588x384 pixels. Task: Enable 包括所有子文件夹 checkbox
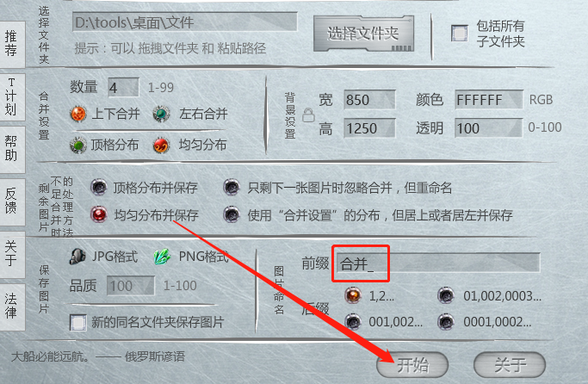click(x=460, y=34)
